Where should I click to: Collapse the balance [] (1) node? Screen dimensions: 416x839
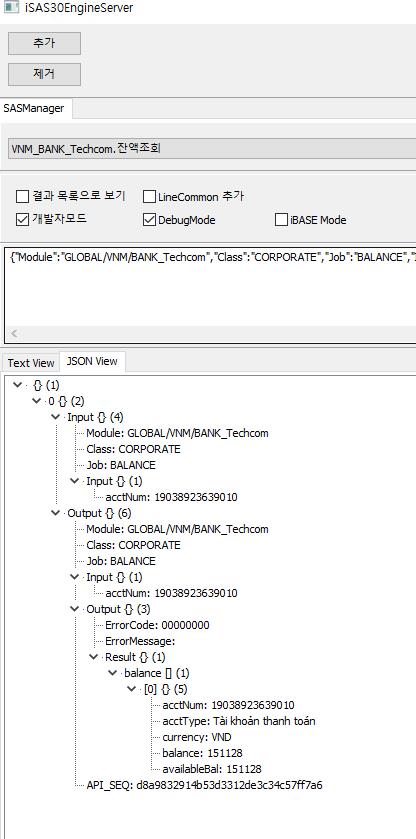pyautogui.click(x=113, y=673)
